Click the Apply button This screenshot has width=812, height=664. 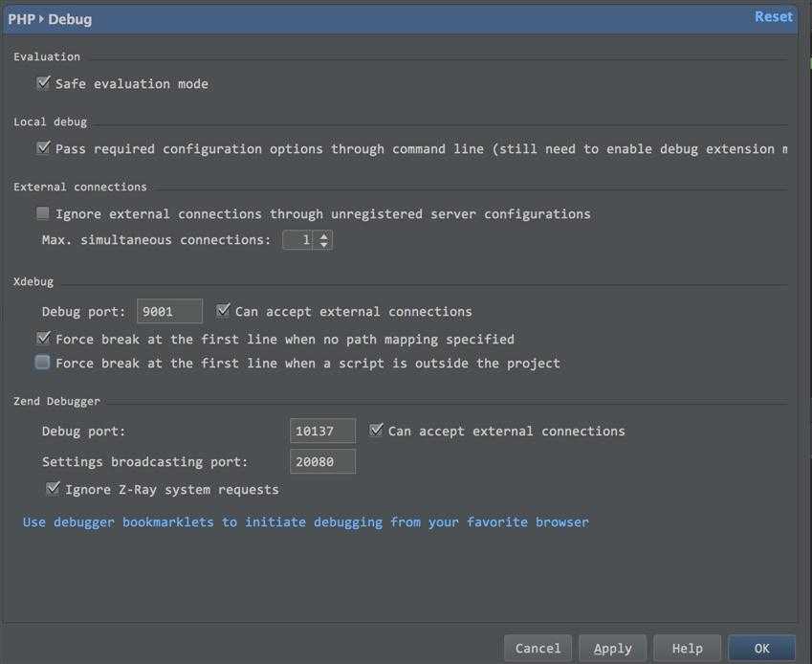(613, 649)
